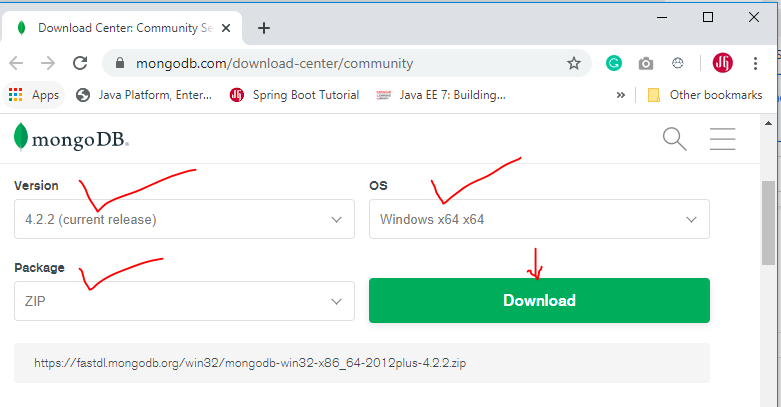The width and height of the screenshot is (781, 407).
Task: Open the Spring Boot Tutorial bookmark
Action: 294,95
